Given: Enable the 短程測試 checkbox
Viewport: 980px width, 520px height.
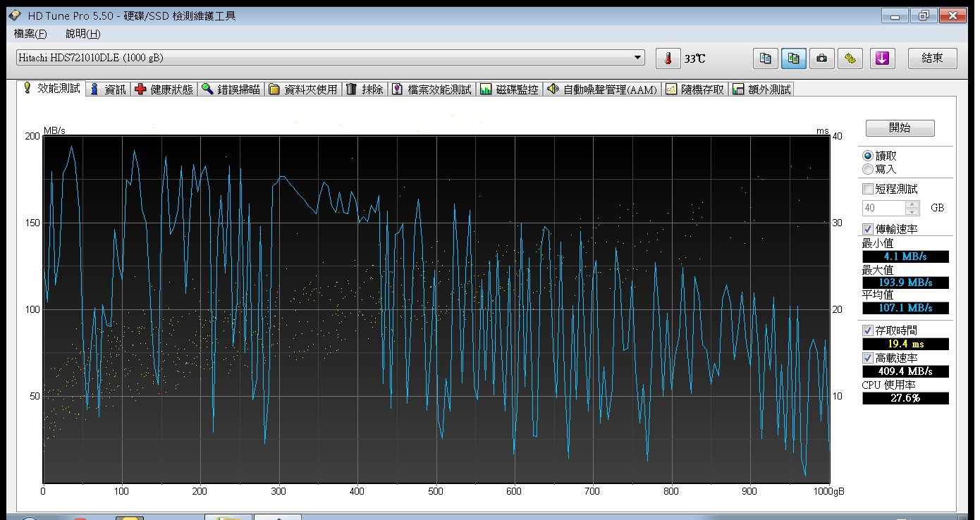Looking at the screenshot, I should (868, 189).
